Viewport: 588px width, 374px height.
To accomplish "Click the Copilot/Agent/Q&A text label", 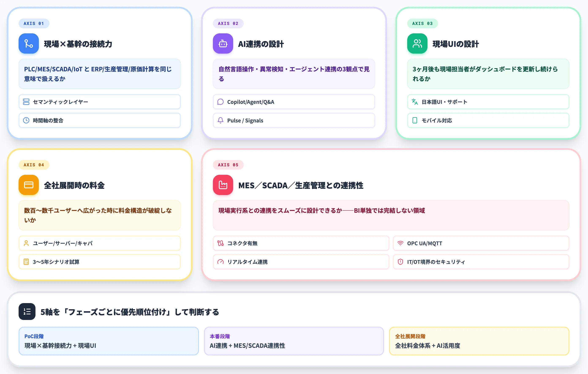I will pyautogui.click(x=251, y=102).
